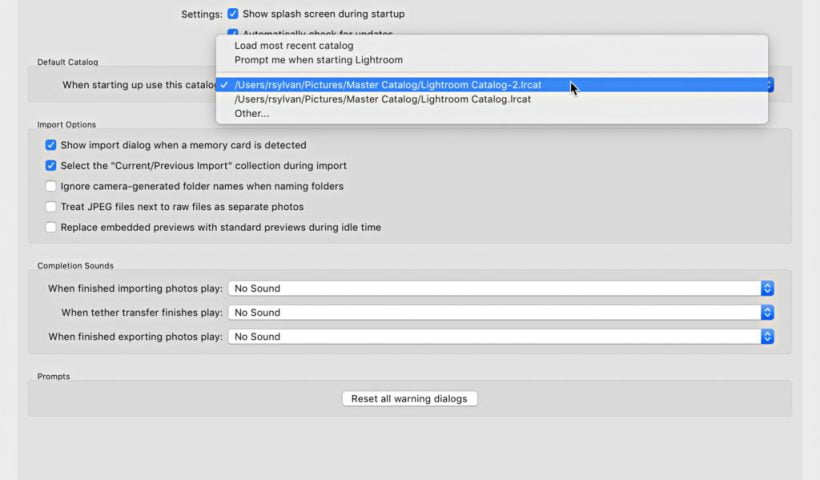Choose Load most recent catalog option
Screen dimensions: 820x480
[x=293, y=46]
